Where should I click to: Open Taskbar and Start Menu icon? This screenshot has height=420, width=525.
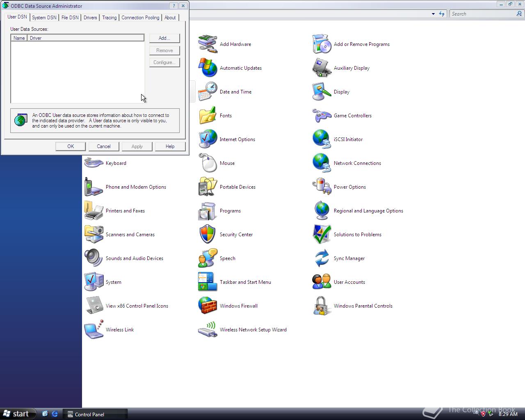coord(208,282)
